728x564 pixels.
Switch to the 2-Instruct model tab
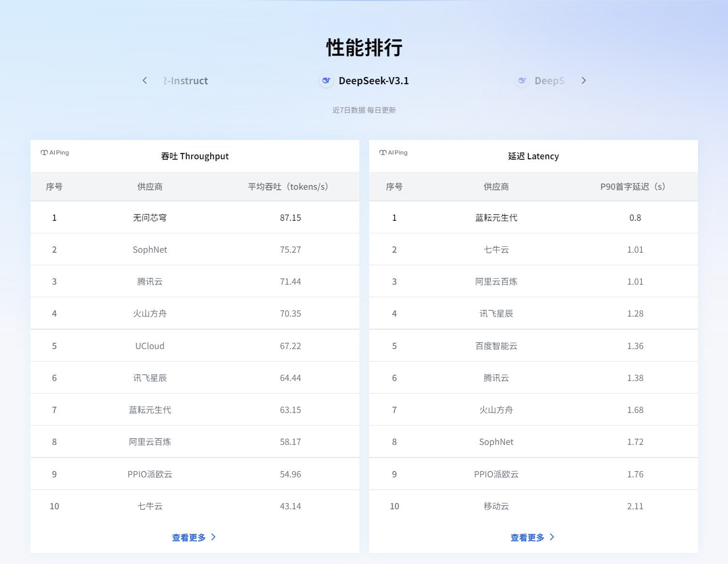tap(186, 81)
